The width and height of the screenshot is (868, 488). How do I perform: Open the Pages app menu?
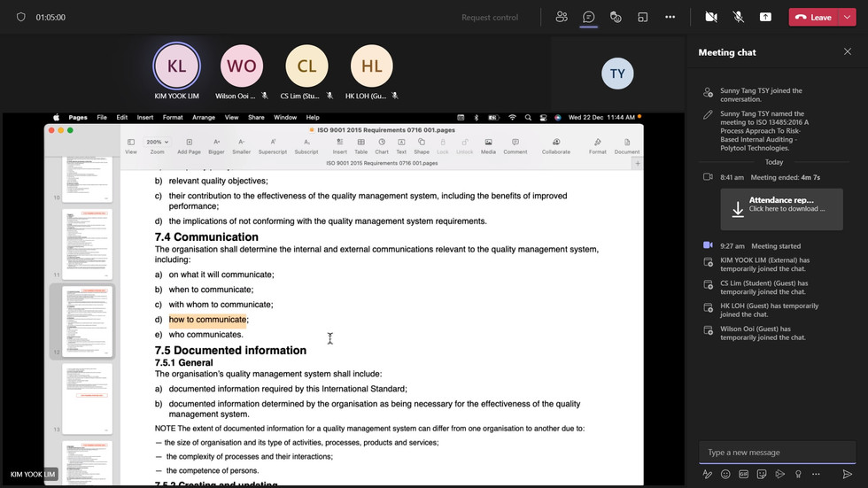(78, 117)
